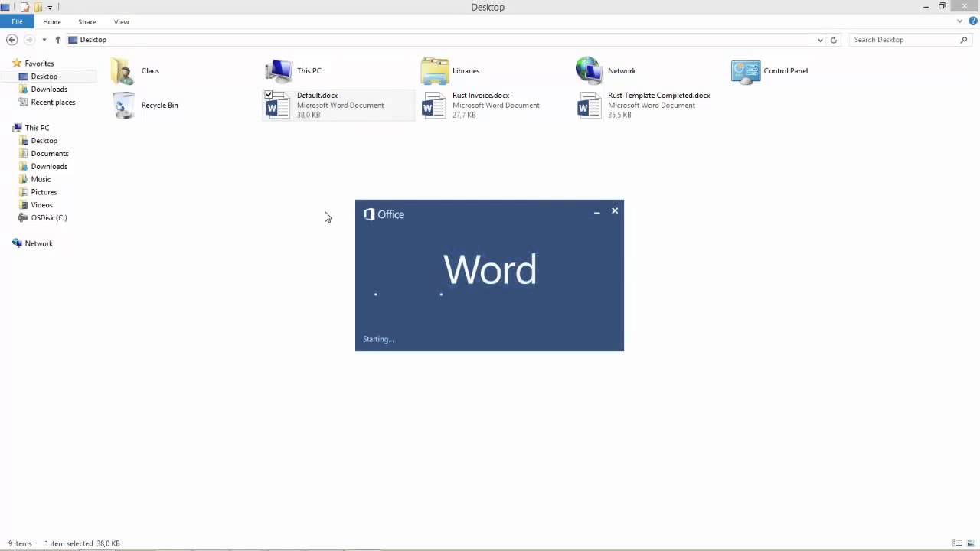Click New folder quick access icon

[38, 7]
